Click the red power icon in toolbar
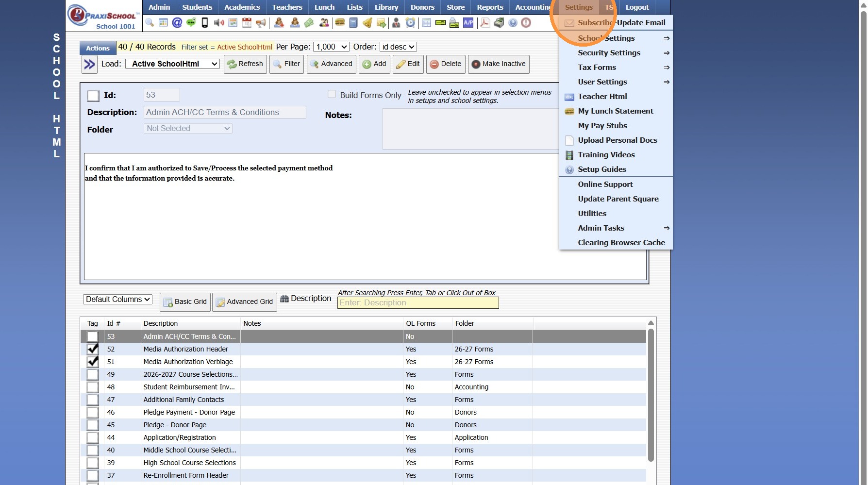 [x=526, y=23]
